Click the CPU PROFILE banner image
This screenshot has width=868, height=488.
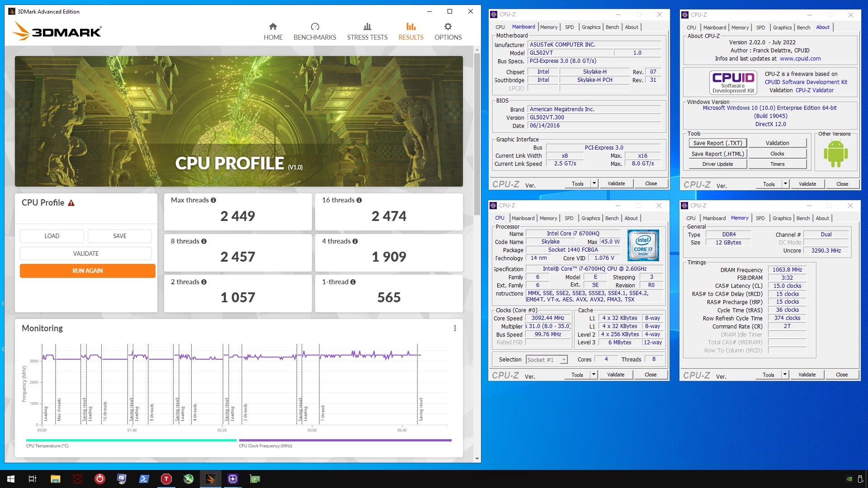[239, 121]
